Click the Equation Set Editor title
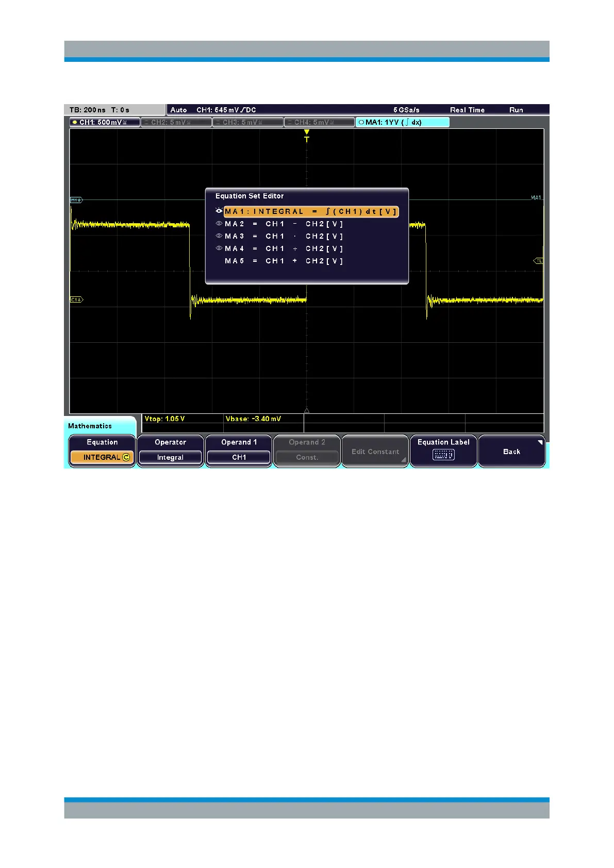The height and width of the screenshot is (868, 614). (x=250, y=196)
